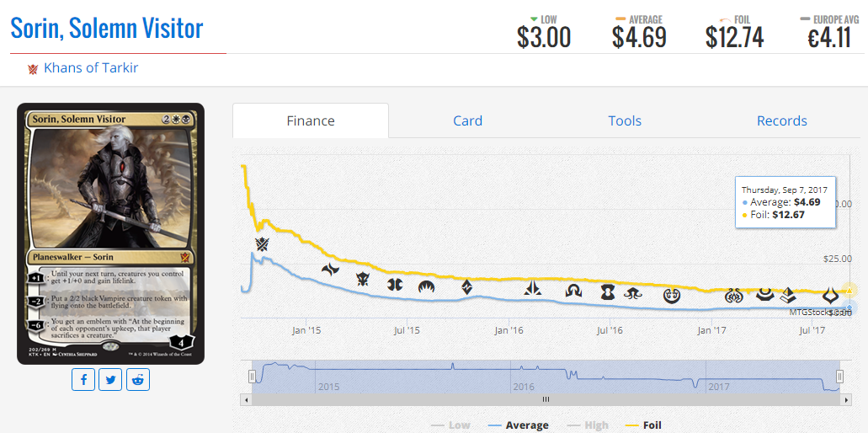Open the Khans of Tarkir set link

pos(91,68)
